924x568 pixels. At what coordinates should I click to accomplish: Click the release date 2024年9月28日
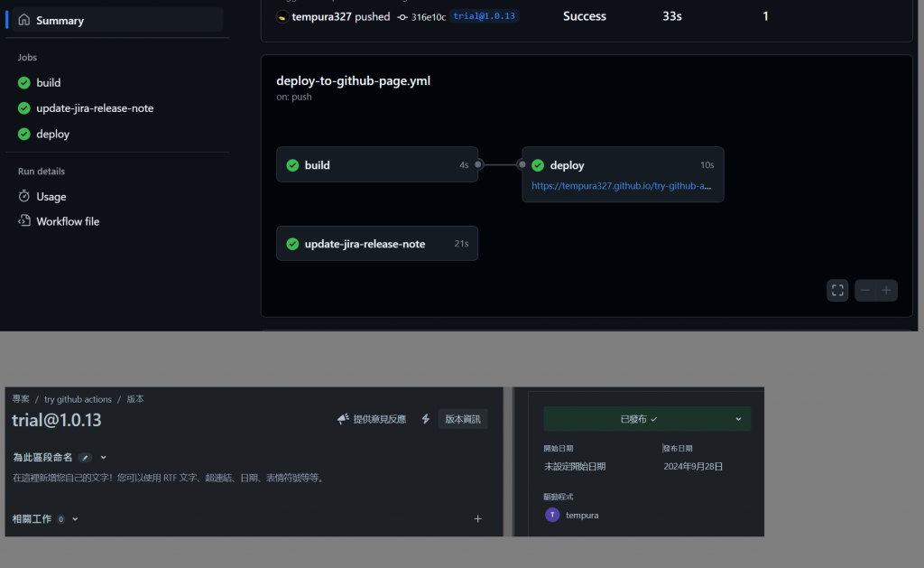click(x=693, y=467)
